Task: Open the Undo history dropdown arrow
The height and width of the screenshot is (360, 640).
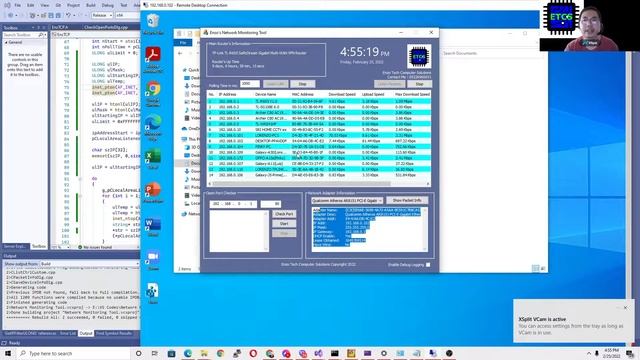Action: pos(73,15)
